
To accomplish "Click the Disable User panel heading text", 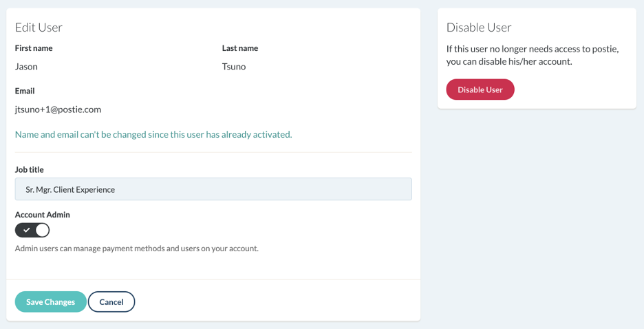I will [479, 28].
